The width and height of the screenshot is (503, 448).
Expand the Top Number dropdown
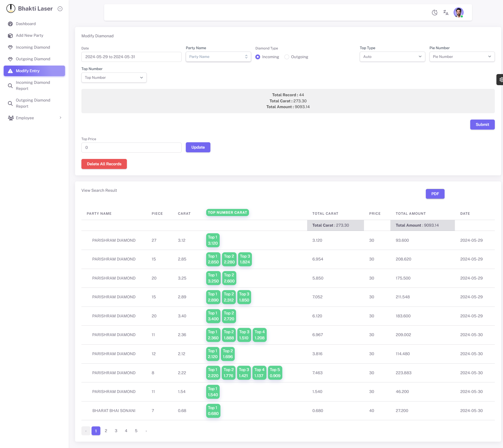(x=114, y=77)
